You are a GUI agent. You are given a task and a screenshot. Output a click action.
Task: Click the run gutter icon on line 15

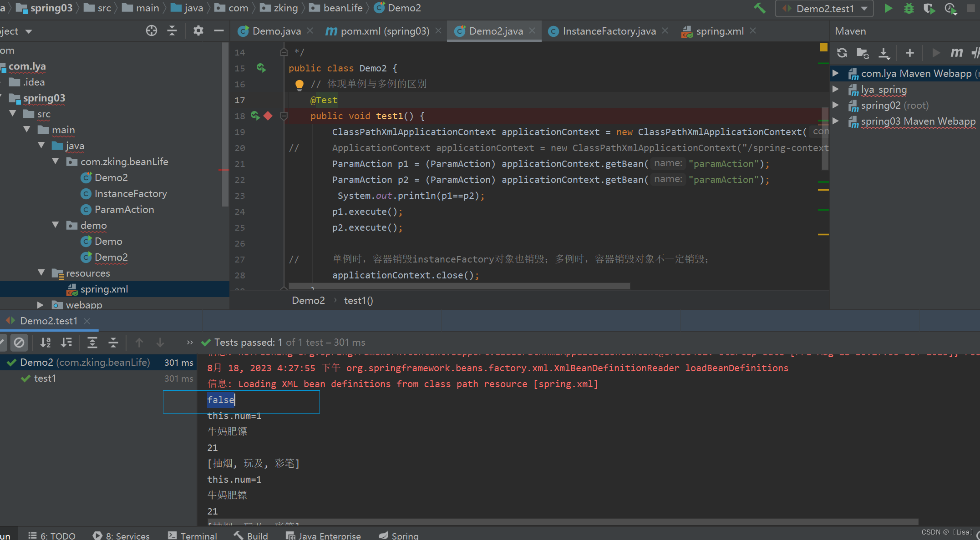pos(261,68)
